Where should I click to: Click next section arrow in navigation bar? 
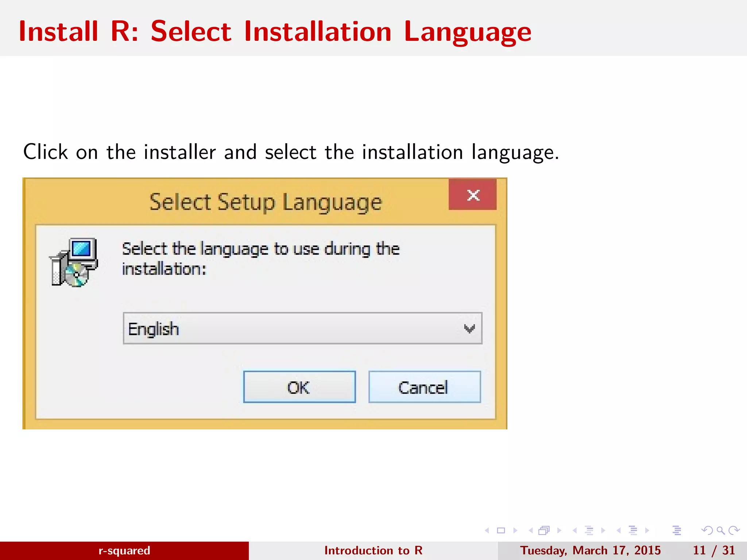click(x=647, y=530)
